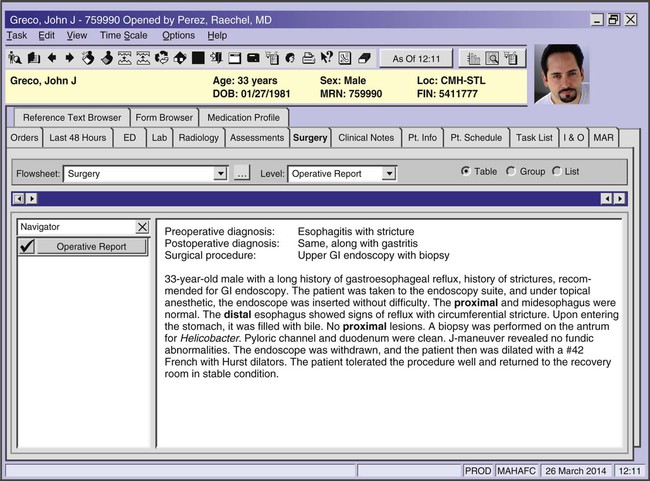Image resolution: width=650 pixels, height=481 pixels.
Task: Click the magnifier icon beside As Of button
Action: (492, 59)
